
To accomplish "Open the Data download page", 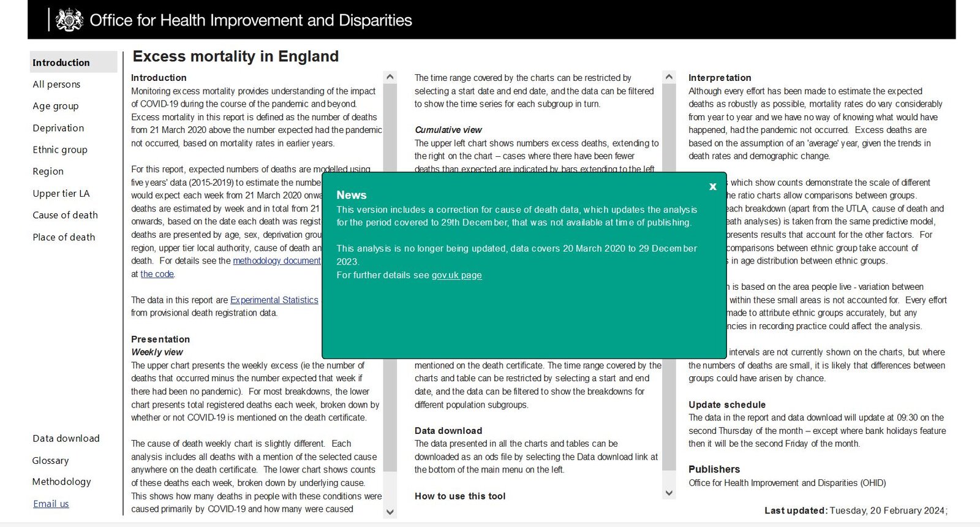I will [66, 439].
